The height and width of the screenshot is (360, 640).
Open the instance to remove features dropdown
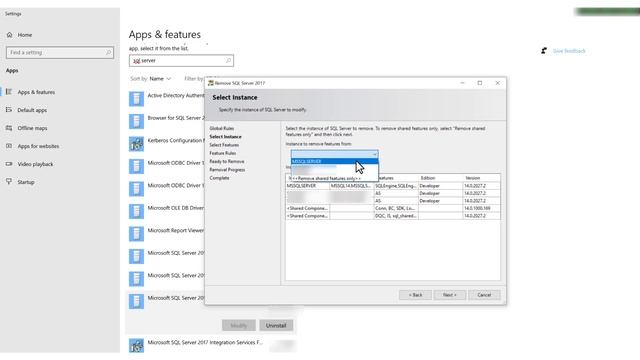[375, 154]
